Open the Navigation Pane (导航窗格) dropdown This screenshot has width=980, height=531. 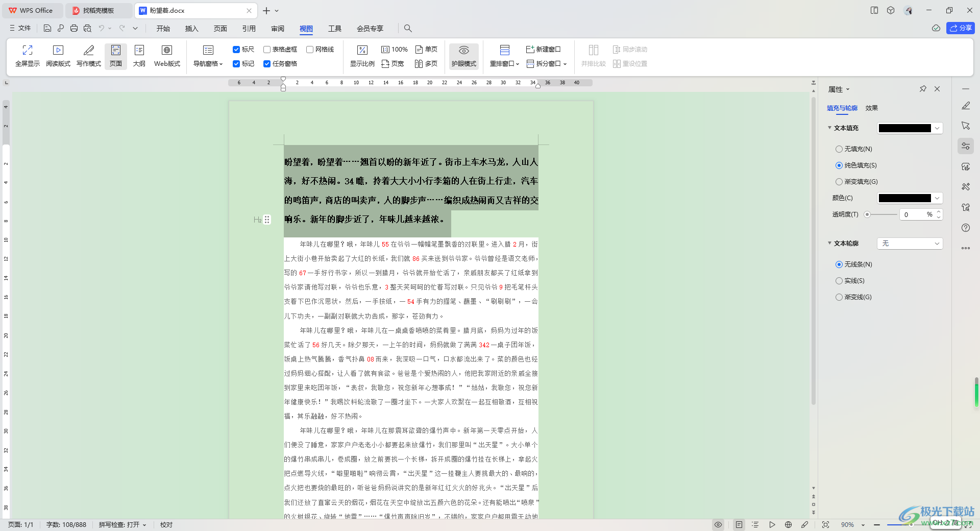208,56
